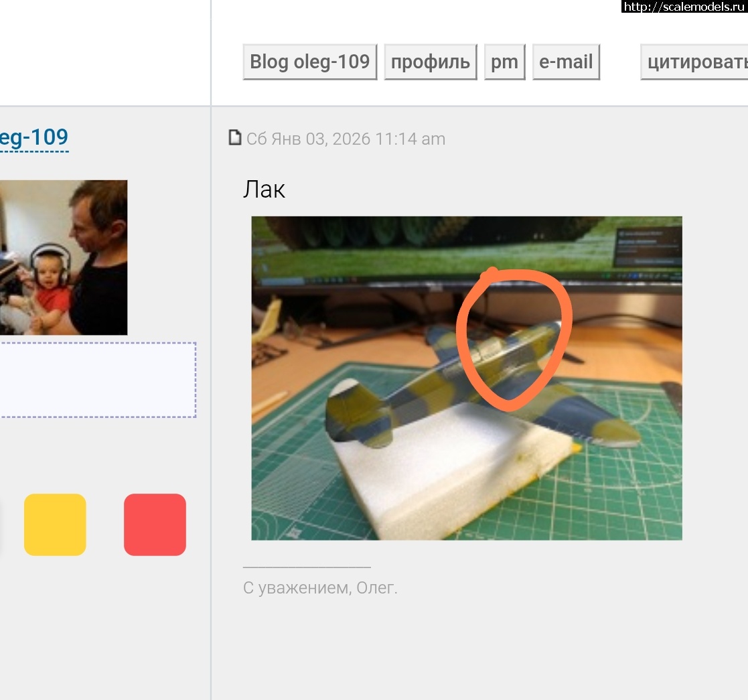The width and height of the screenshot is (748, 700).
Task: Click the e-mail button
Action: point(566,62)
